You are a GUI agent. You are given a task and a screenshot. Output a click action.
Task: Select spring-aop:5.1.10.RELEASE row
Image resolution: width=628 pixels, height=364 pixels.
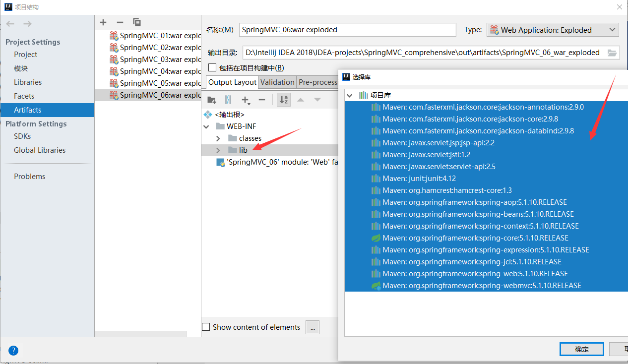tap(486, 202)
